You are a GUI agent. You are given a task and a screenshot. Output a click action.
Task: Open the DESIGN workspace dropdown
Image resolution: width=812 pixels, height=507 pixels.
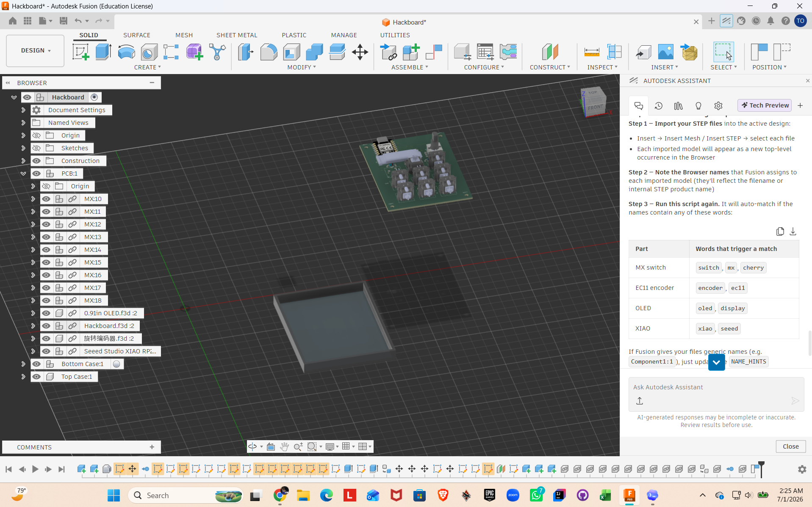pos(35,51)
